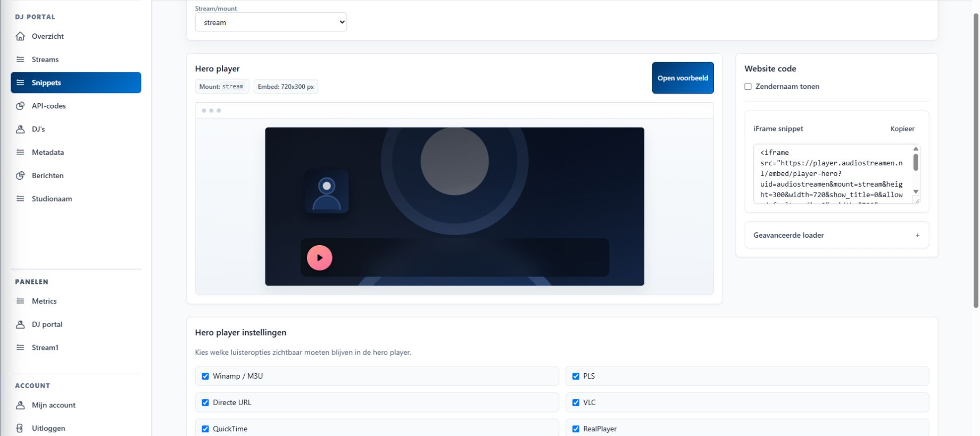Click the Studionaam list icon
The height and width of the screenshot is (436, 980).
point(20,199)
